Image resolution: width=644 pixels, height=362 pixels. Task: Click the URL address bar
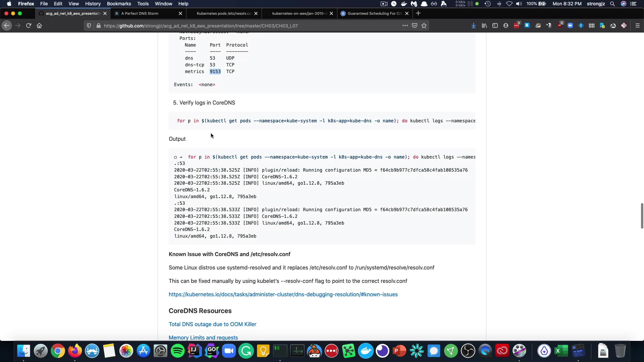tap(235, 26)
